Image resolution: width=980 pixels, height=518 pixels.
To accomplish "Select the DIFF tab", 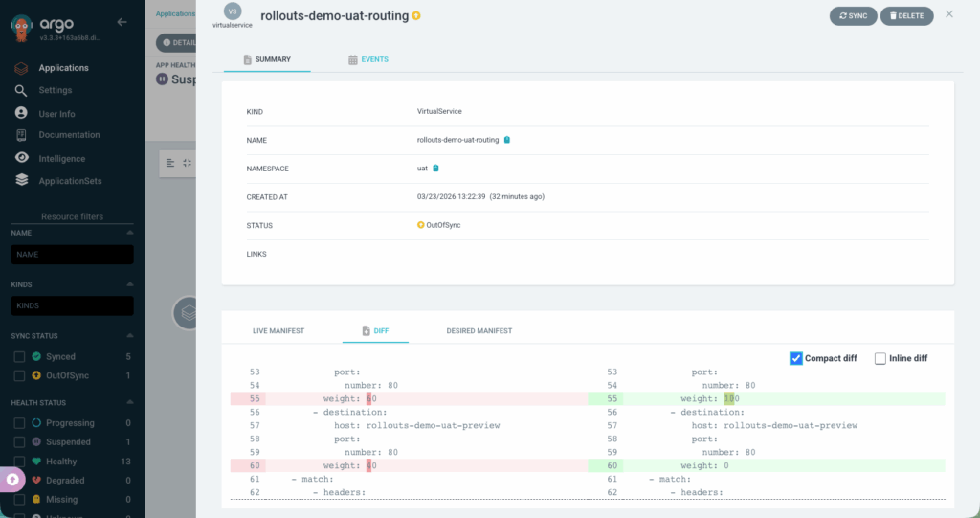I will click(375, 331).
